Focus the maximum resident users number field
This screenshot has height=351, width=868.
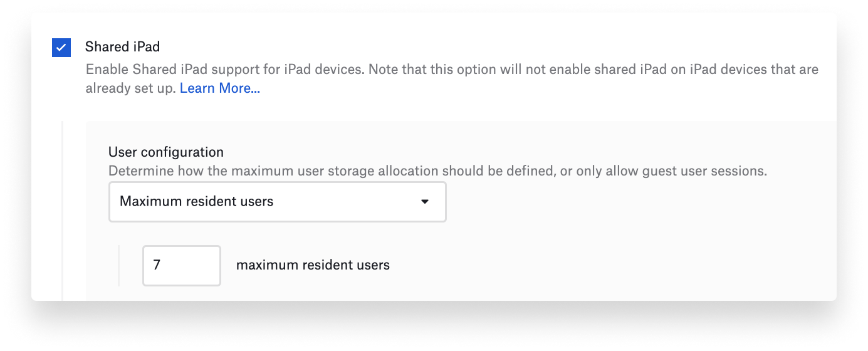(182, 265)
